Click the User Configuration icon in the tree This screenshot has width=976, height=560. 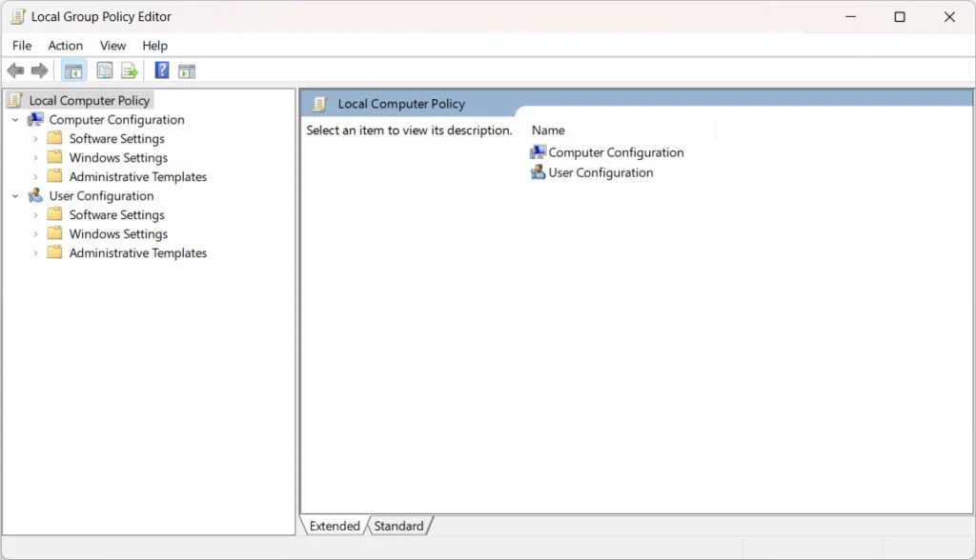(35, 195)
